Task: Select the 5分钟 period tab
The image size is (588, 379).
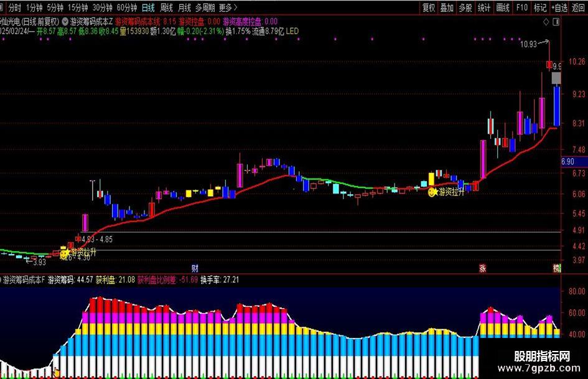Action: click(55, 7)
